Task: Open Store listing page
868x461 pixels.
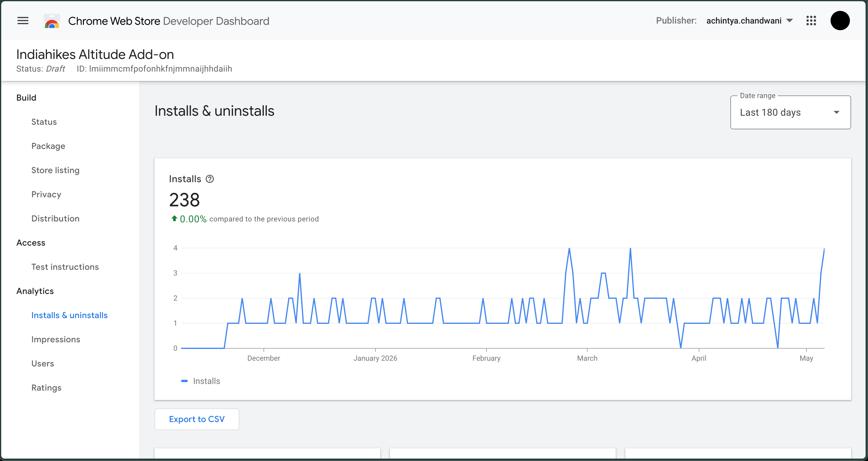Action: click(55, 170)
